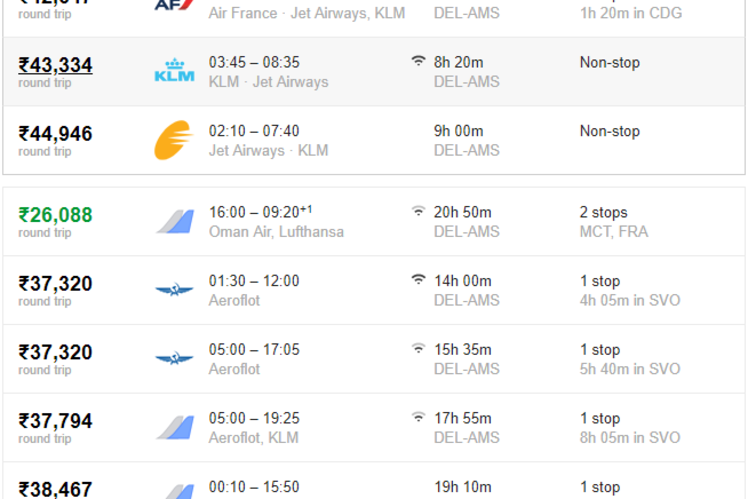Select the ₹38,467 flight departing 00:10
This screenshot has width=748, height=499.
click(374, 481)
